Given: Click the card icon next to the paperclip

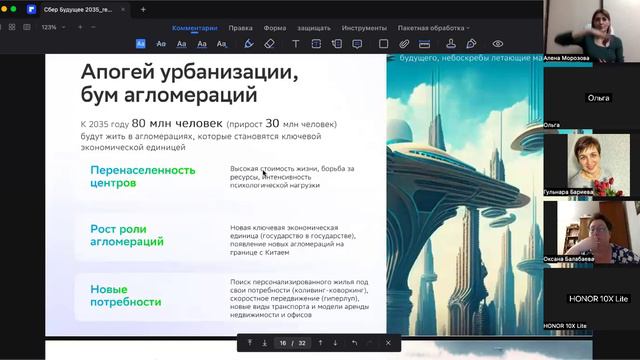Looking at the screenshot, I should coord(424,44).
